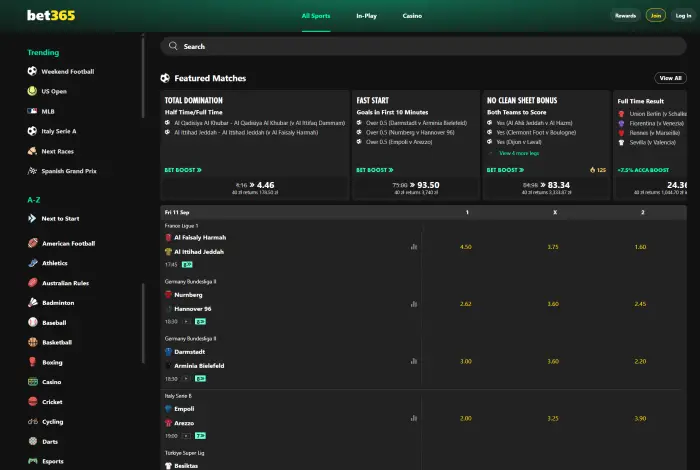Open the MLB logo icon
Image resolution: width=700 pixels, height=470 pixels.
click(32, 111)
